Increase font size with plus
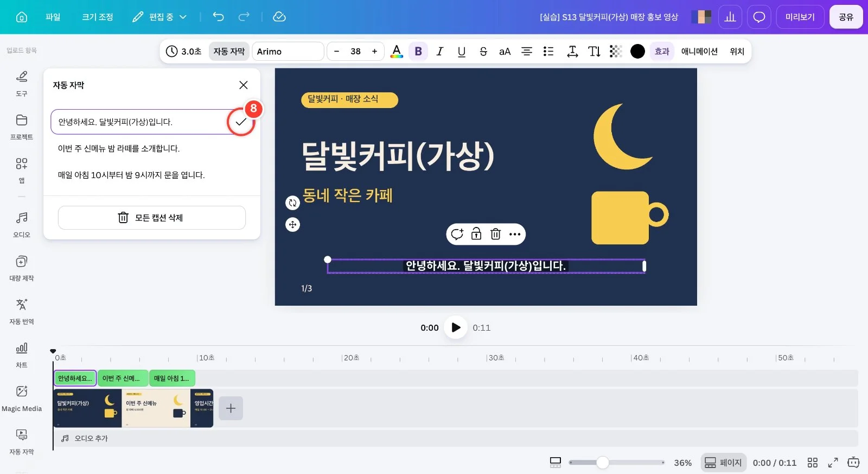Viewport: 868px width, 474px height. tap(374, 51)
